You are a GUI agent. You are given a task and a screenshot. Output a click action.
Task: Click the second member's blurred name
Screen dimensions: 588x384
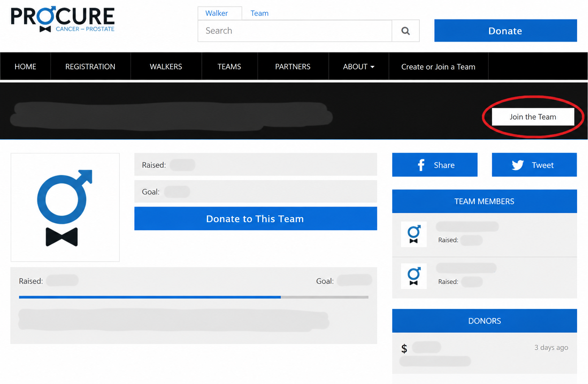(x=466, y=268)
